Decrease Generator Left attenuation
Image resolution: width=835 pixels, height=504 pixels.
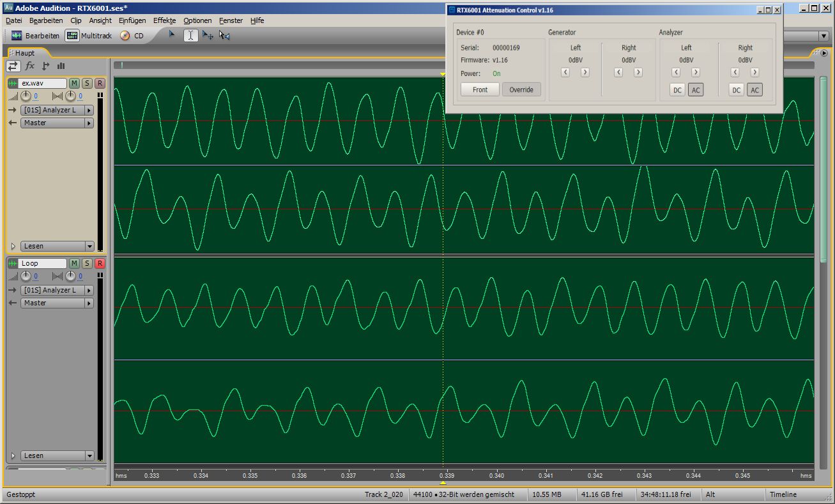point(565,72)
